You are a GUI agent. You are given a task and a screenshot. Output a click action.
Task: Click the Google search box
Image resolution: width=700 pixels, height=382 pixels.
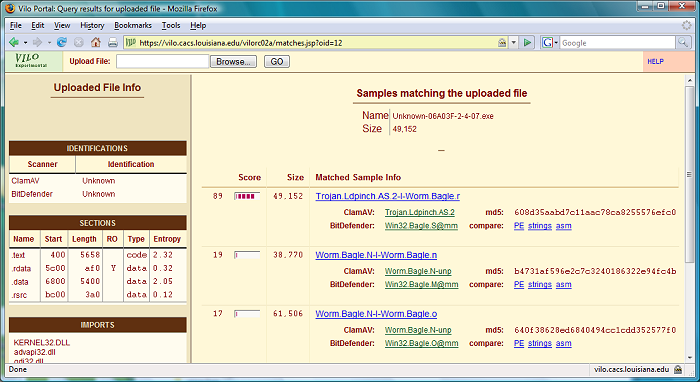coord(618,43)
